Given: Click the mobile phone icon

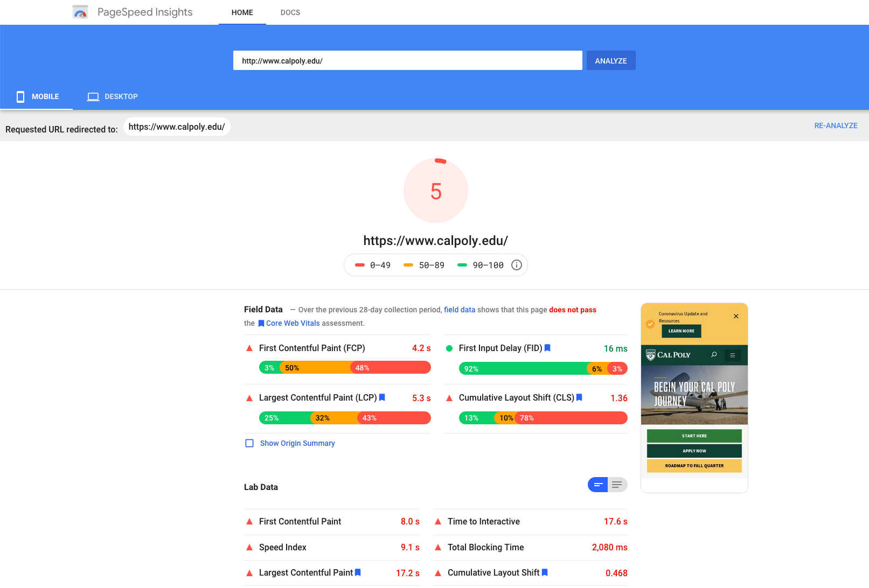Looking at the screenshot, I should tap(20, 96).
